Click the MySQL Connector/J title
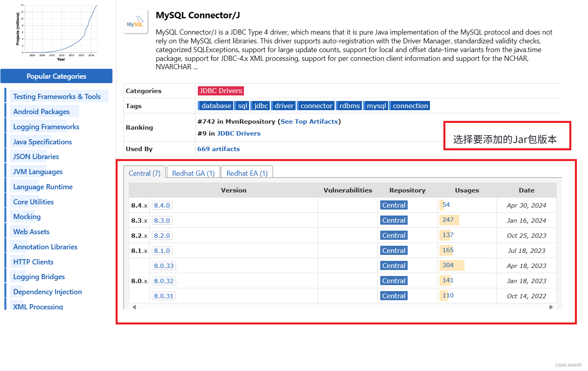Viewport: 588px width, 371px height. (198, 15)
